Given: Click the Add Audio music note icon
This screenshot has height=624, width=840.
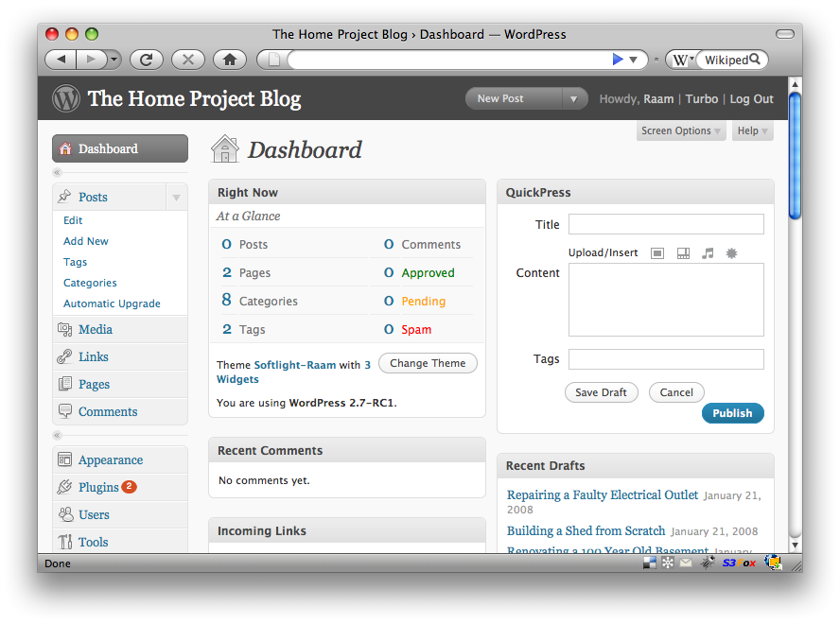Looking at the screenshot, I should [x=708, y=253].
